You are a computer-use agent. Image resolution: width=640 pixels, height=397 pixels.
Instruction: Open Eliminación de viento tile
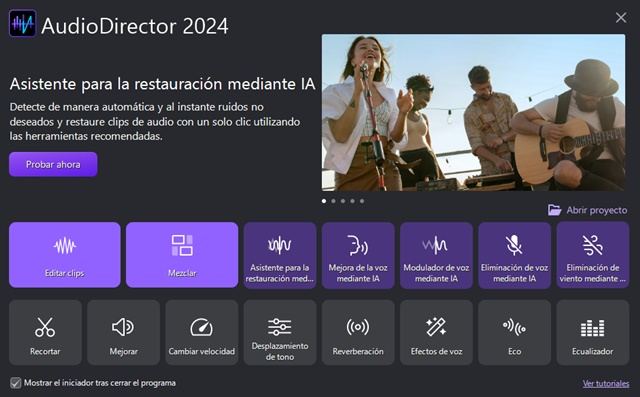tap(593, 255)
